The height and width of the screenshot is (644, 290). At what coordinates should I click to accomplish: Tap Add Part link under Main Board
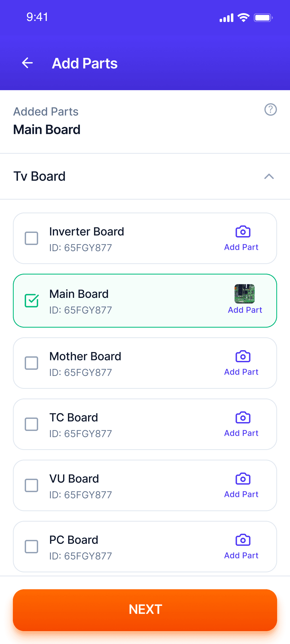pyautogui.click(x=245, y=310)
